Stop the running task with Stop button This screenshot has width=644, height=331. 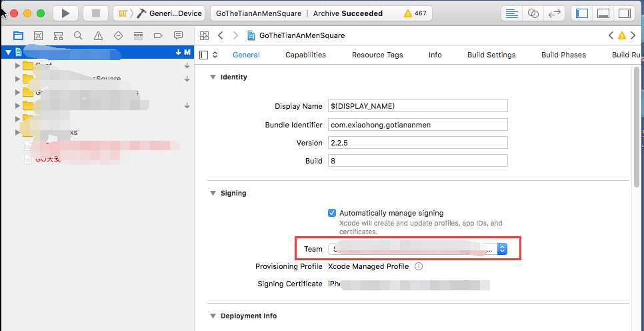click(x=96, y=13)
